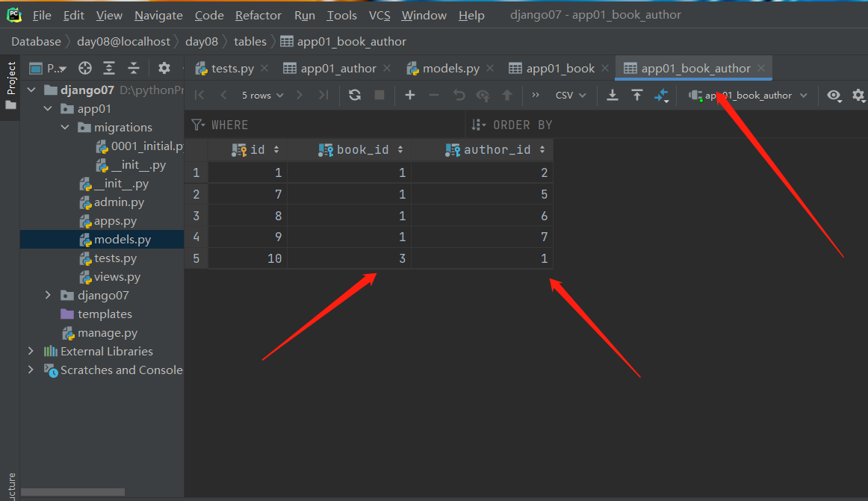This screenshot has width=868, height=501.
Task: Click the Import Data upload icon
Action: coord(636,96)
